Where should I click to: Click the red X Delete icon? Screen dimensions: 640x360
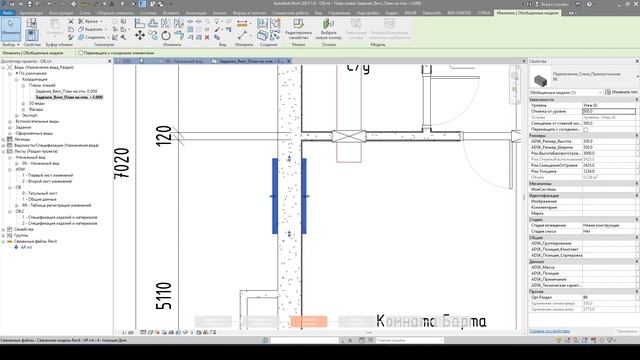207,37
